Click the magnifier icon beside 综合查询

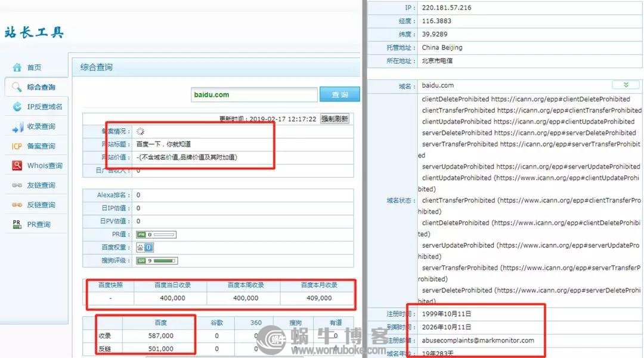pos(17,87)
